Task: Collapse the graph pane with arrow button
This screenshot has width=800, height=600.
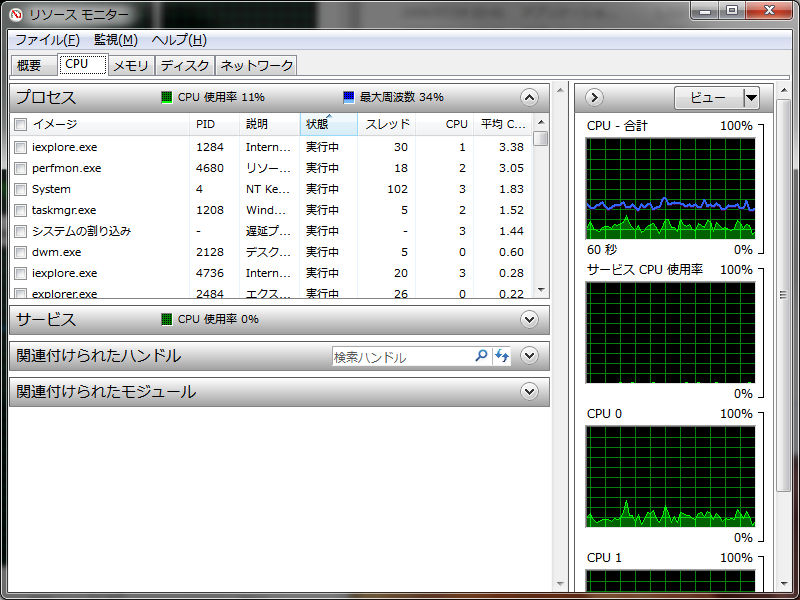Action: pyautogui.click(x=594, y=97)
